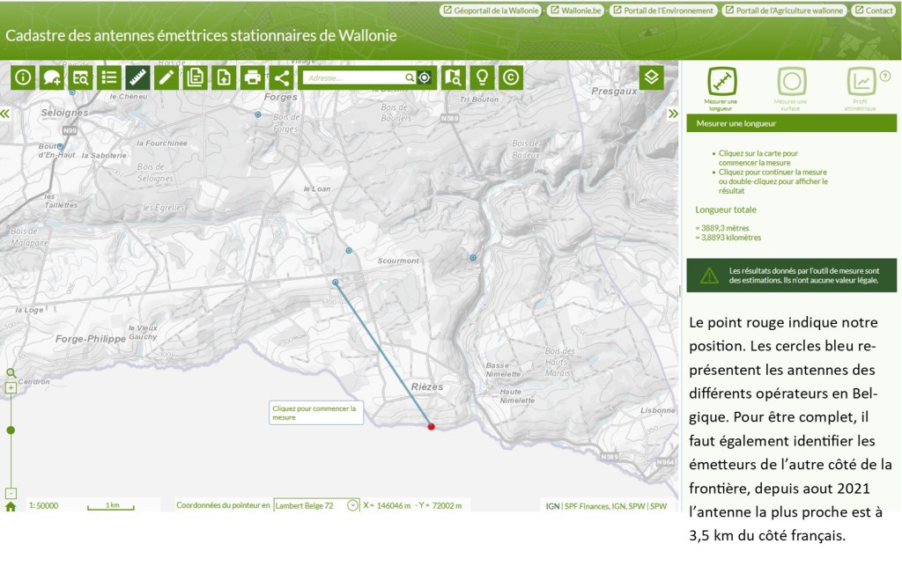Click the zoom slider handle
This screenshot has height=588, width=902.
point(11,430)
